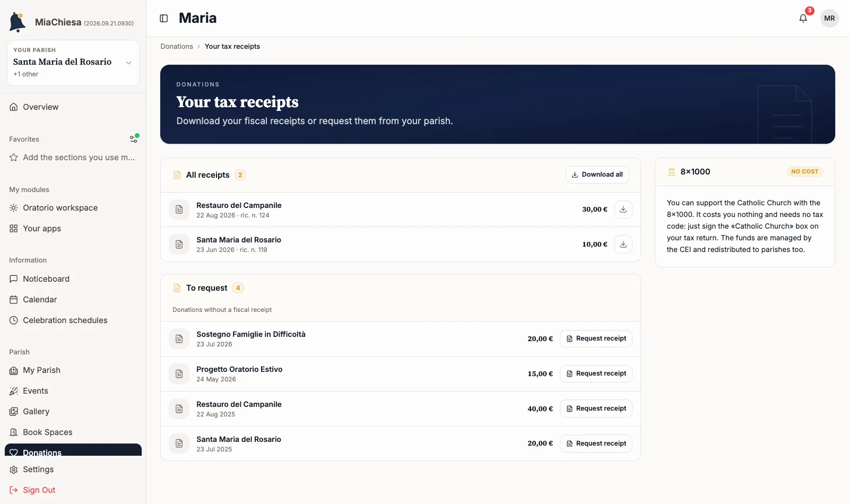The height and width of the screenshot is (504, 849).
Task: Open Oratorio workspace module
Action: [73, 208]
